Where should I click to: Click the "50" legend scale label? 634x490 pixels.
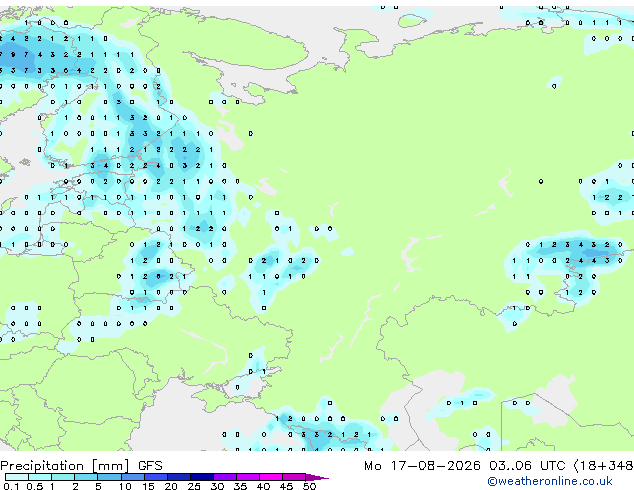pyautogui.click(x=309, y=486)
